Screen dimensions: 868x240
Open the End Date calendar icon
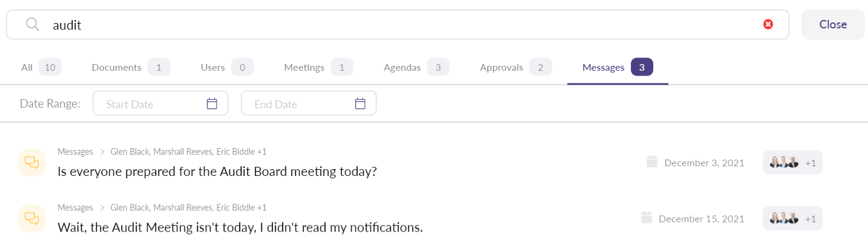click(360, 103)
